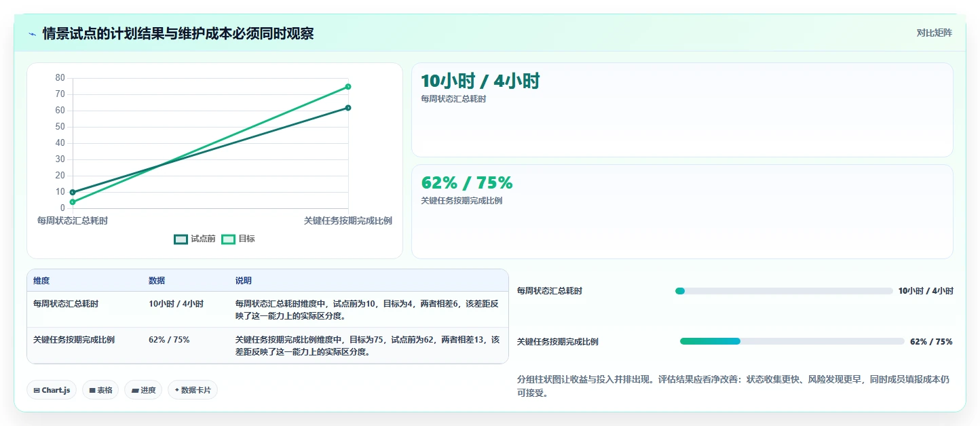Click the 10小时 / 4小时 data card heading

480,81
